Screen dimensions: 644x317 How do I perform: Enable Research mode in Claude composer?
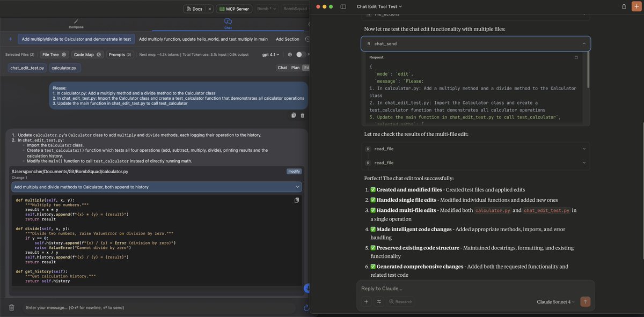click(401, 301)
